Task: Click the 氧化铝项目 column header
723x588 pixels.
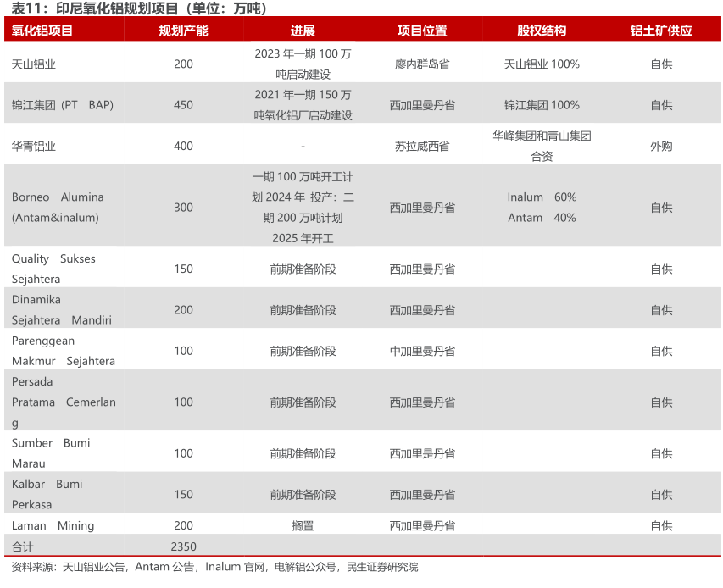Action: point(42,31)
